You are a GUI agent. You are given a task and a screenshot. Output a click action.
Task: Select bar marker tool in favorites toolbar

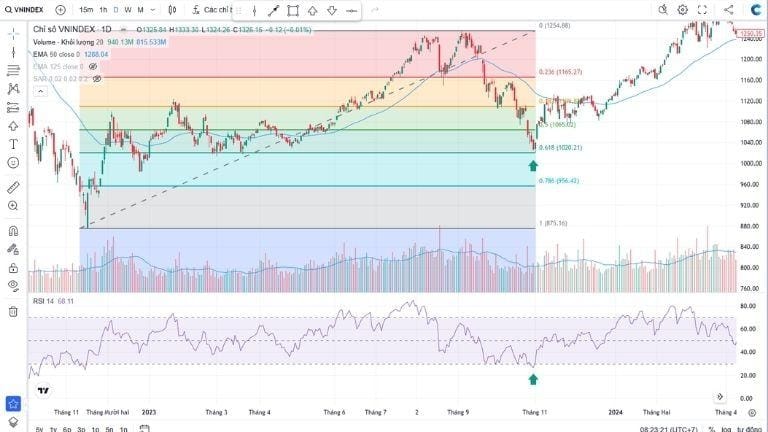pos(254,10)
